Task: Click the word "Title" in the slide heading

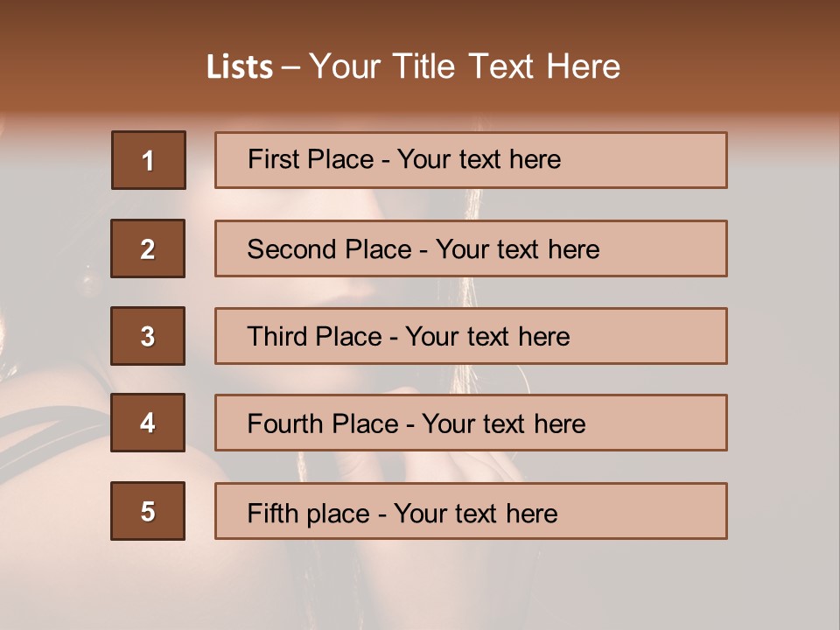Action: [x=425, y=67]
